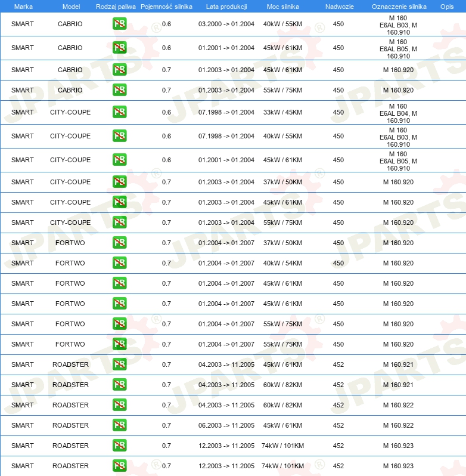Click Moc silnika column header
The height and width of the screenshot is (476, 466).
click(283, 7)
